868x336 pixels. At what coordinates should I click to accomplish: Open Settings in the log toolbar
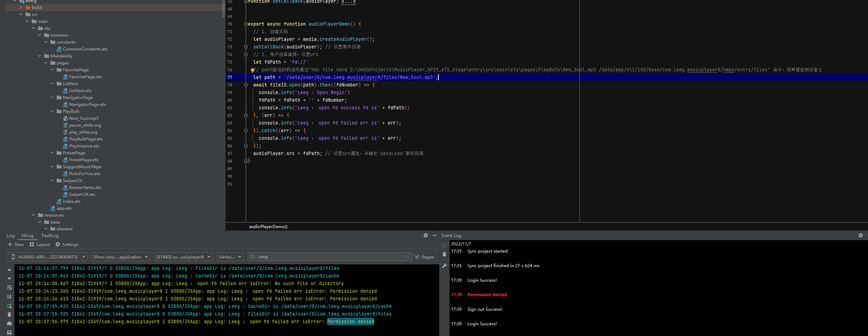pos(67,245)
